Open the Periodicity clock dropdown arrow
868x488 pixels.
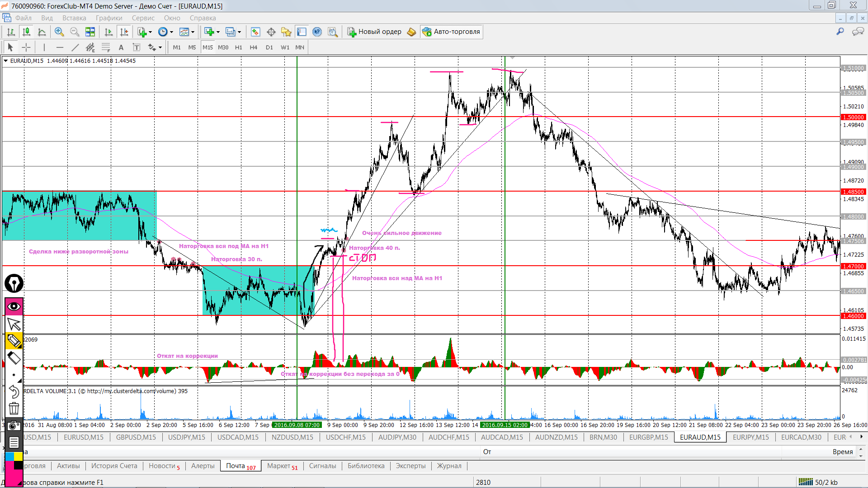point(171,32)
